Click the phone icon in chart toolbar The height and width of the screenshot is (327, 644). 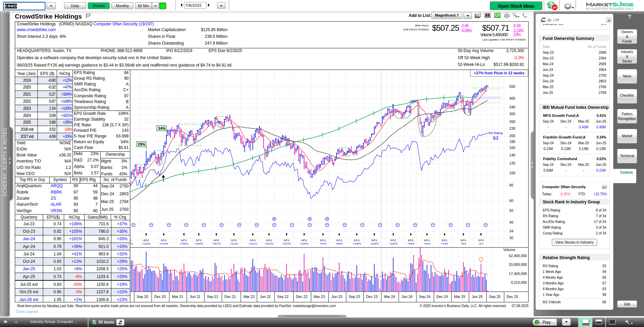(525, 15)
